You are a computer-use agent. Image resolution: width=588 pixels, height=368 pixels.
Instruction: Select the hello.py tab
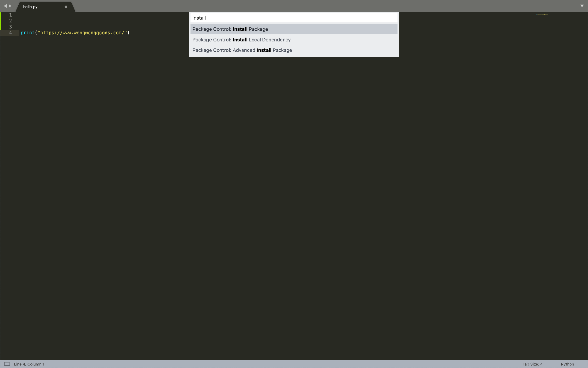click(x=30, y=6)
